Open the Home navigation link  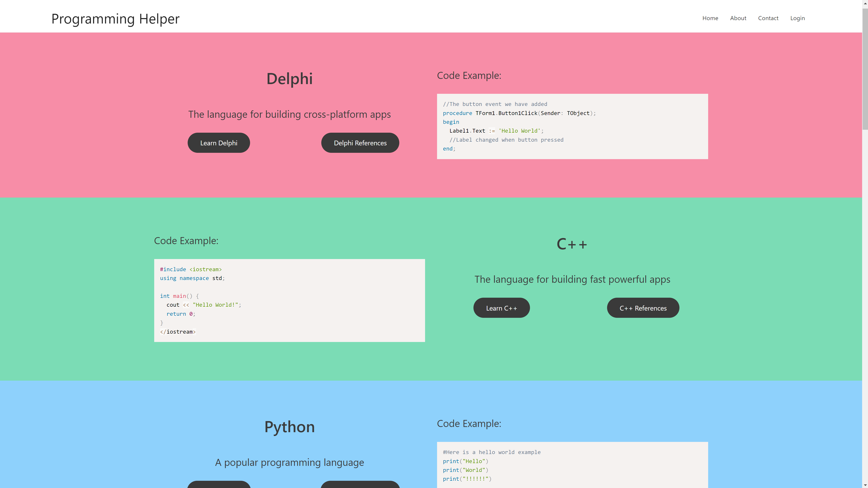tap(710, 18)
